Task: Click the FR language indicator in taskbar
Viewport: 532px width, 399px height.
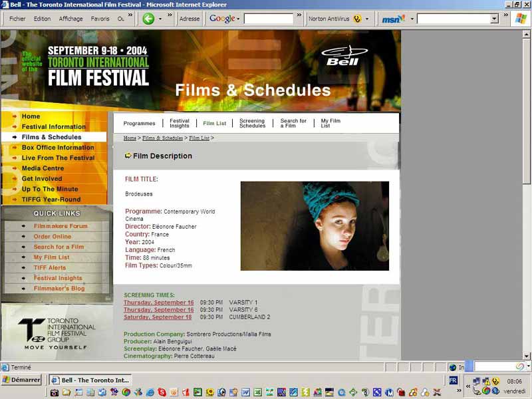Action: 453,380
